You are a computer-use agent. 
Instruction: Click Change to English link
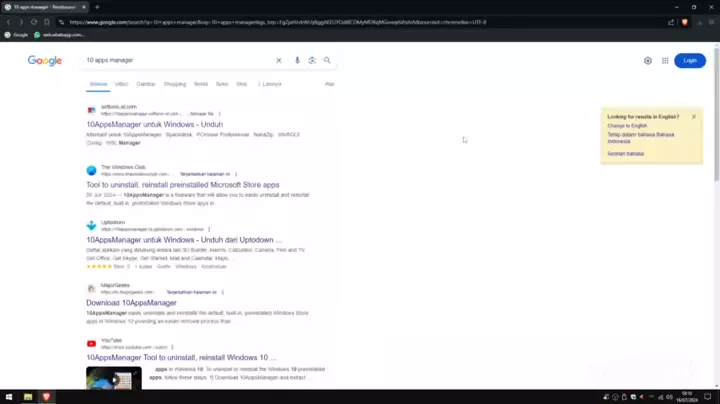pos(627,126)
